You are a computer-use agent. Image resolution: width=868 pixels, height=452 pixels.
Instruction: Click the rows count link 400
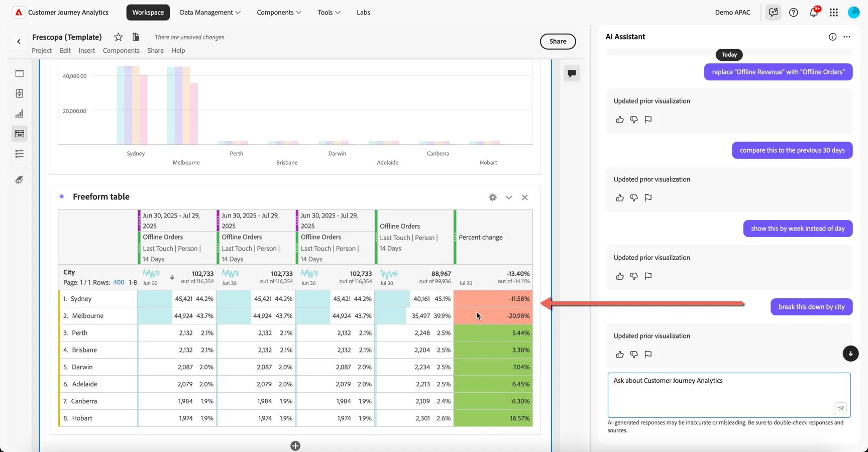pyautogui.click(x=119, y=282)
